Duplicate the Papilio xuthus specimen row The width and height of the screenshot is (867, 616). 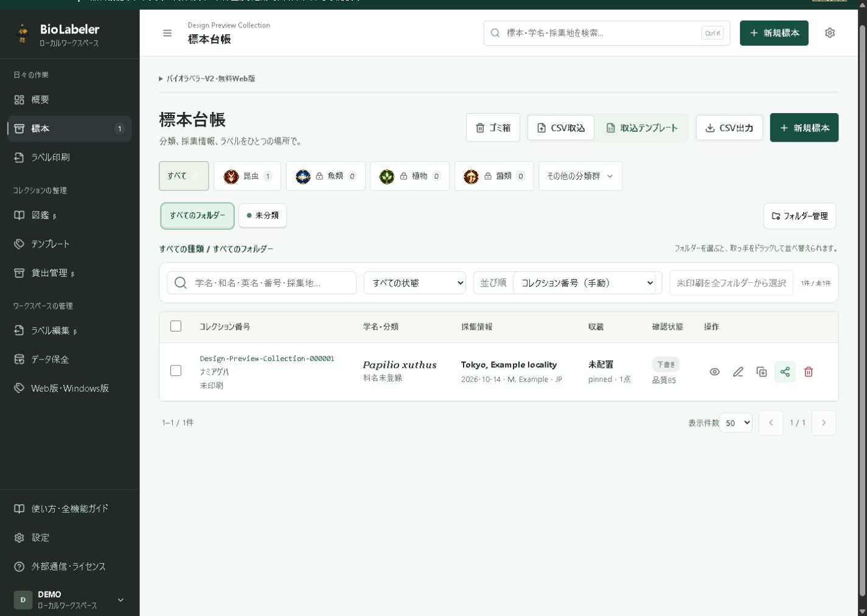click(762, 372)
